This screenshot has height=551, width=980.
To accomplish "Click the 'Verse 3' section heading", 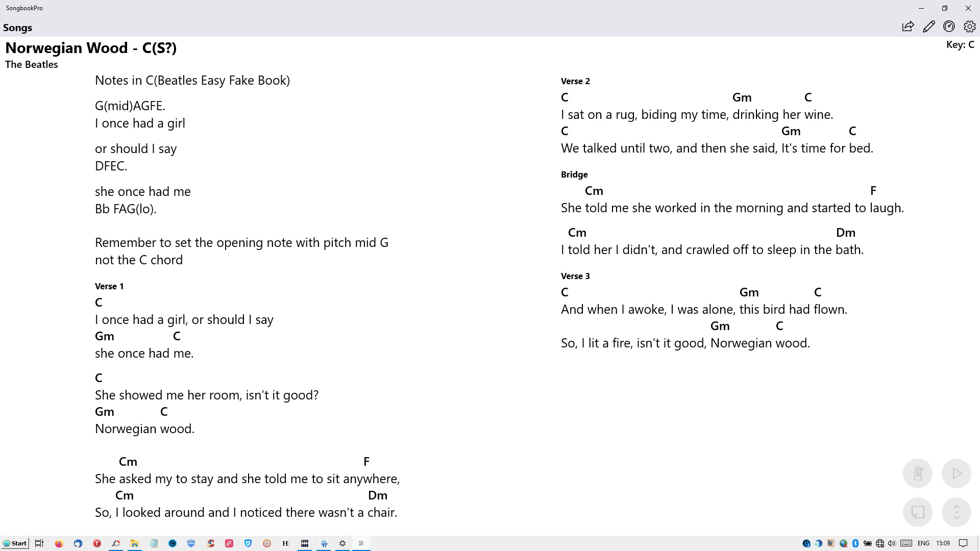I will point(575,276).
